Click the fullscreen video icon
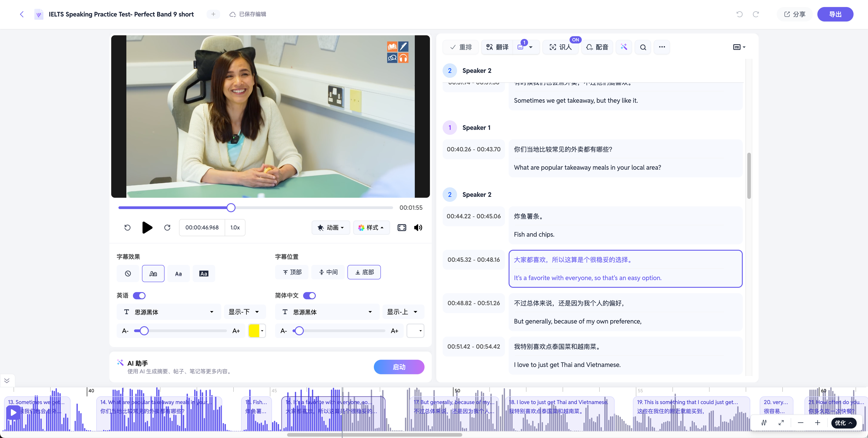 (402, 228)
